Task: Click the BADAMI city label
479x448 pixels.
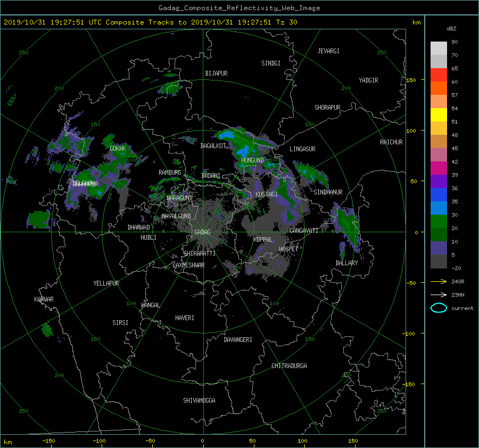Action: click(x=211, y=176)
